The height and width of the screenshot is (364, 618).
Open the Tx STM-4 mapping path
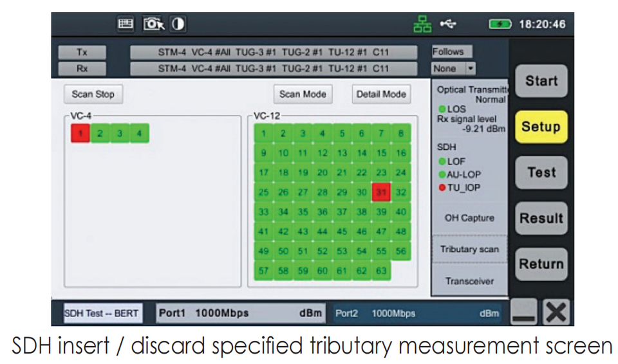(x=274, y=52)
